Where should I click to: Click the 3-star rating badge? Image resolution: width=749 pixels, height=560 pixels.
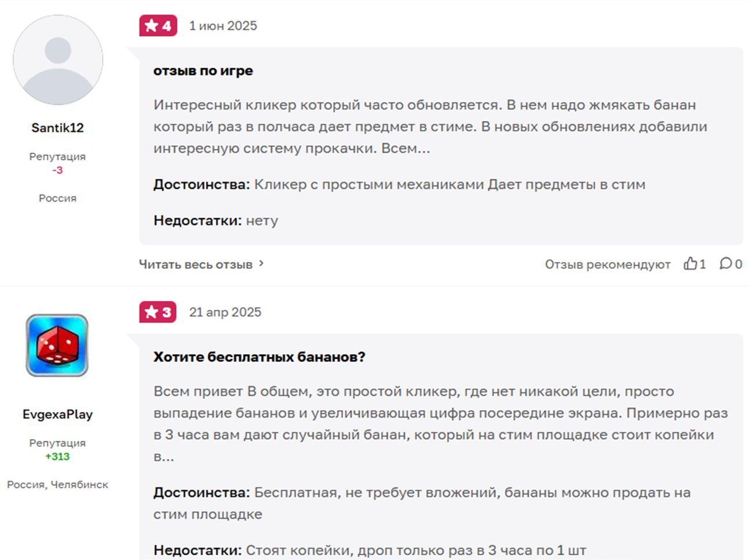[x=157, y=312]
